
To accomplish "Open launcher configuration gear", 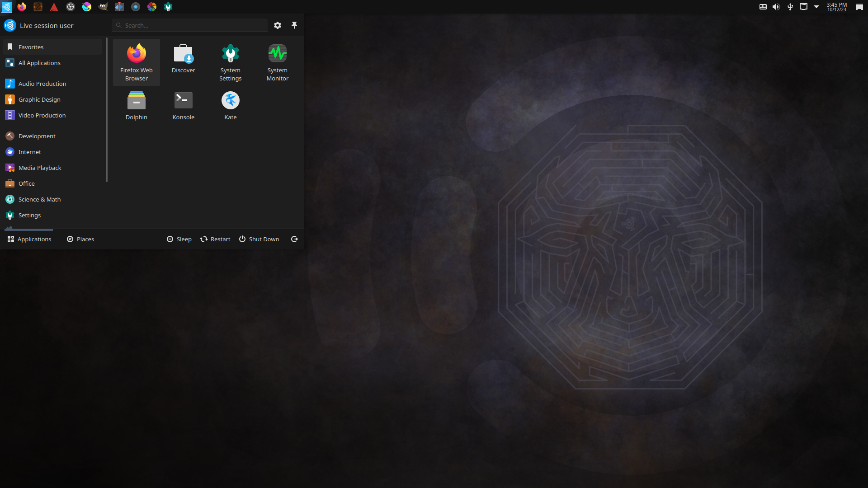I will click(x=278, y=25).
